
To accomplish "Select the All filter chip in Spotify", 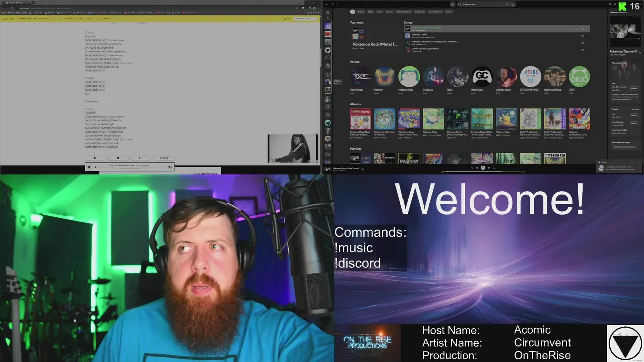I will click(x=352, y=12).
